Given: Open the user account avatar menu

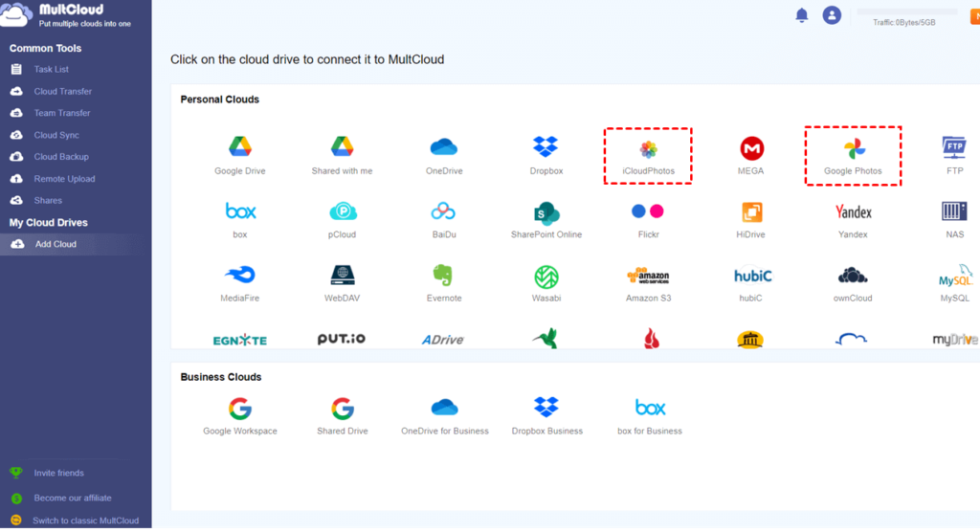Looking at the screenshot, I should [x=832, y=15].
